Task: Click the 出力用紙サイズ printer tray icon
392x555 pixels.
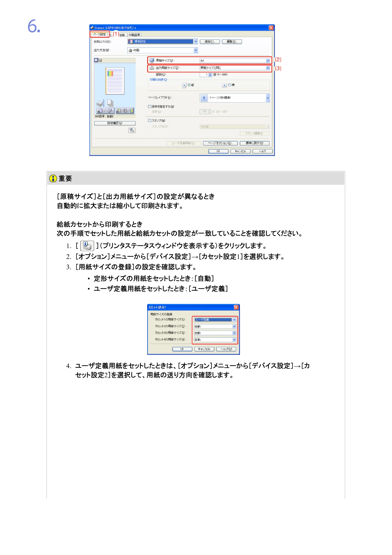Action: 152,68
